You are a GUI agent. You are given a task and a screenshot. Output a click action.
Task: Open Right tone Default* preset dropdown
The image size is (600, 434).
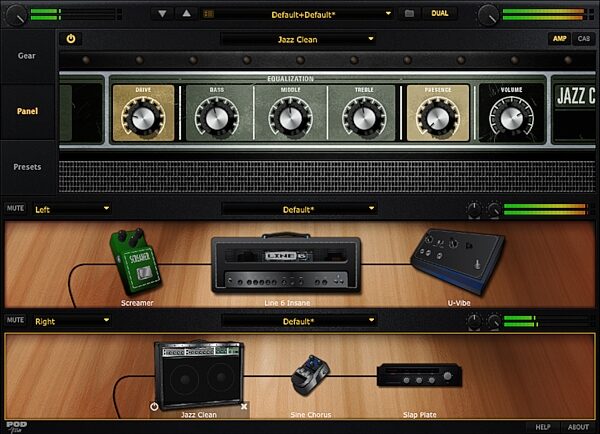tap(299, 321)
